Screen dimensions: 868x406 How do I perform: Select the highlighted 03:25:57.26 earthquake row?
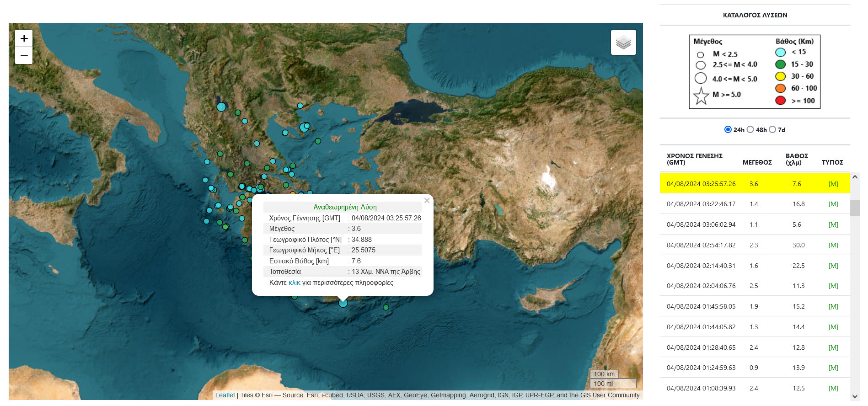(x=701, y=184)
